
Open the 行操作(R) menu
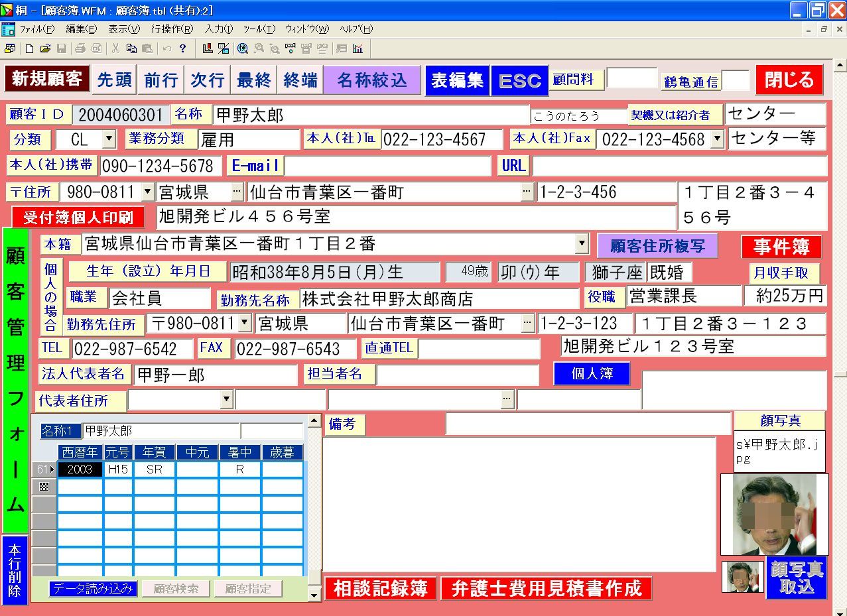point(172,29)
